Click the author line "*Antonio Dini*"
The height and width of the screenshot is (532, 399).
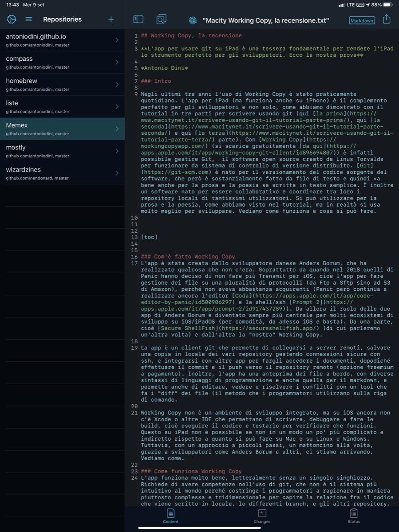click(164, 68)
